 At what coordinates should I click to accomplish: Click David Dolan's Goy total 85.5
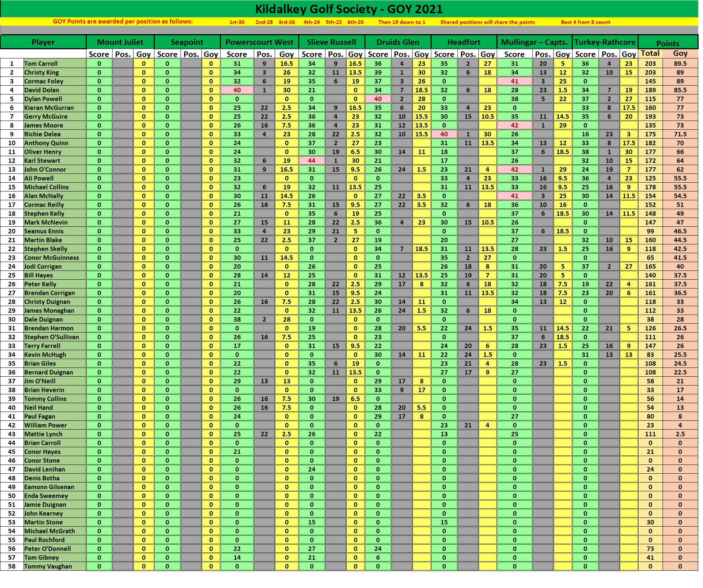click(x=680, y=90)
